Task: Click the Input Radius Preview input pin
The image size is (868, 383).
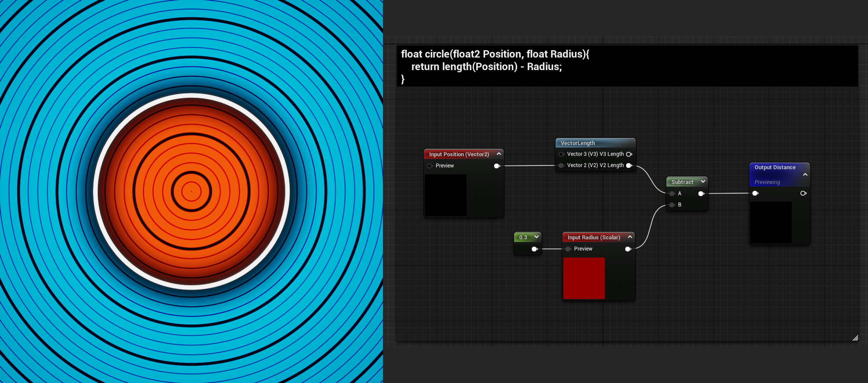Action: (568, 249)
